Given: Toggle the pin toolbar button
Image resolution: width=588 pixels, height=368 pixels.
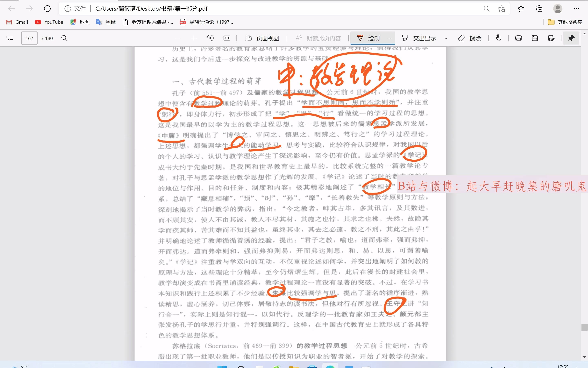Looking at the screenshot, I should coord(571,38).
